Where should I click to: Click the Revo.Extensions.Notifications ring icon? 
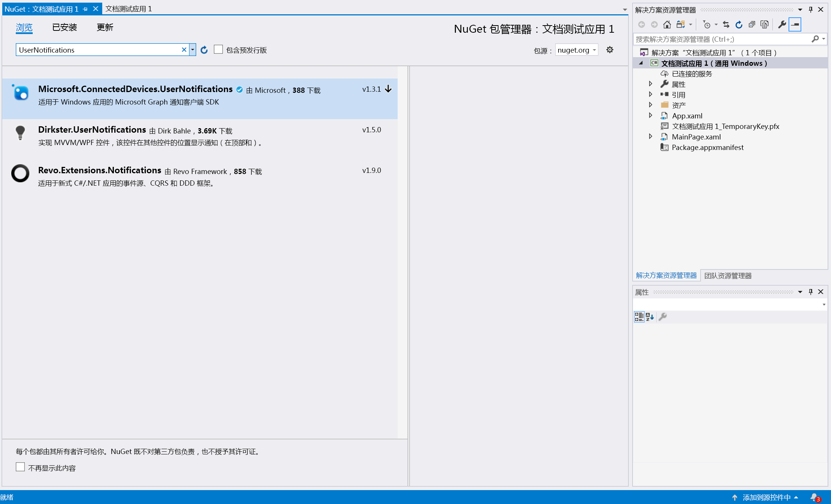coord(20,173)
